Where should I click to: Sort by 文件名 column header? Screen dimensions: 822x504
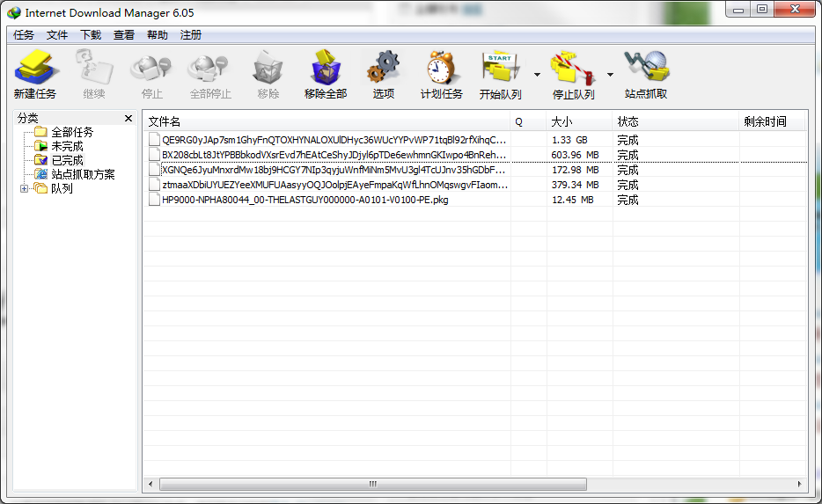click(327, 121)
